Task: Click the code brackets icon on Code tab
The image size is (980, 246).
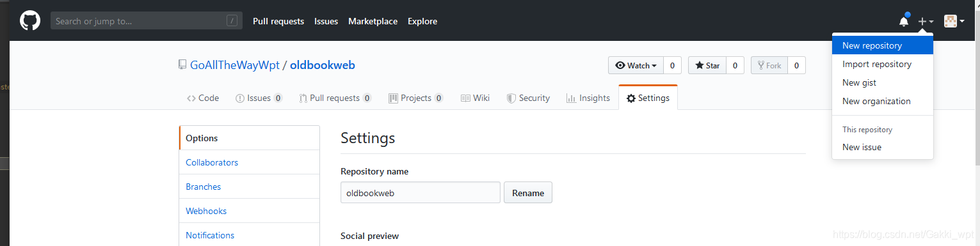Action: coord(191,98)
